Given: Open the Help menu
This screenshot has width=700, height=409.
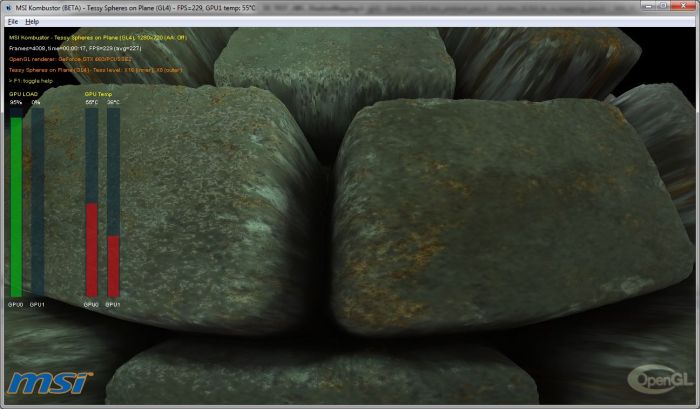Looking at the screenshot, I should click(32, 21).
